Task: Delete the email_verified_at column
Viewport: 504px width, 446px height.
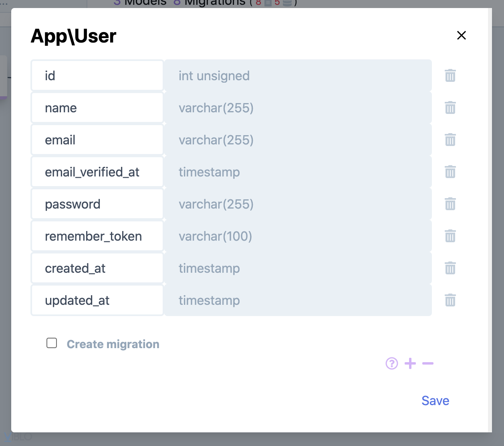Action: (x=450, y=172)
